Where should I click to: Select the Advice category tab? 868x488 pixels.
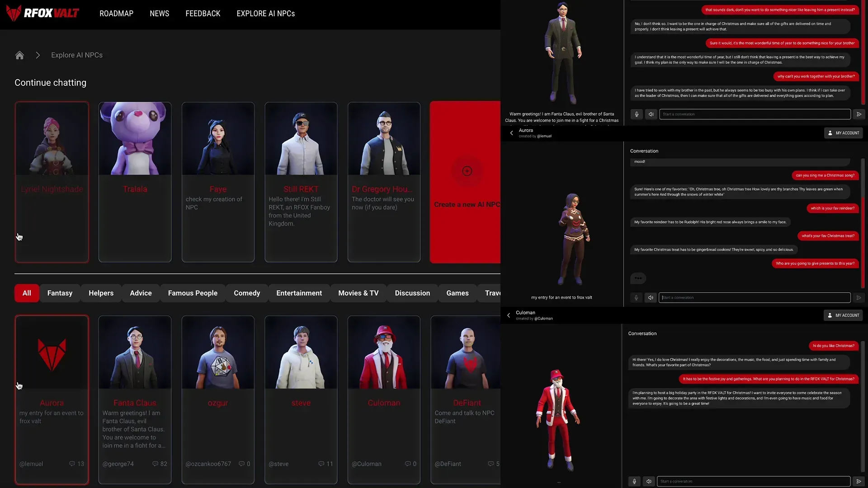(x=141, y=293)
